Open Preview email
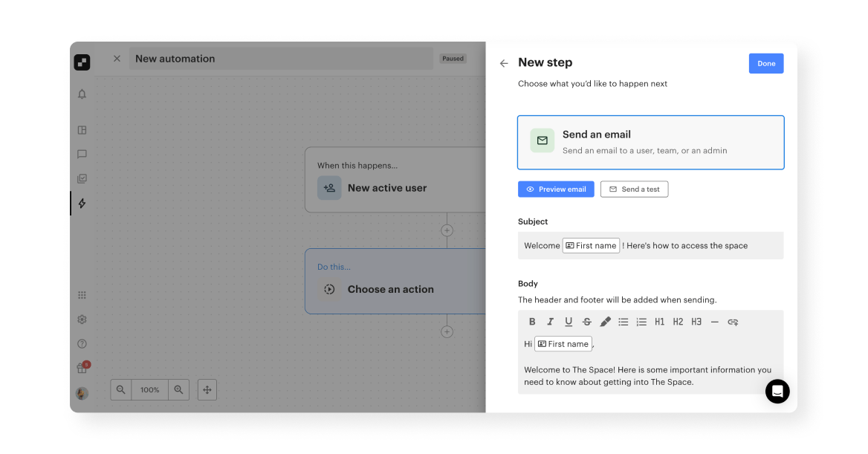The image size is (868, 454). pyautogui.click(x=556, y=189)
